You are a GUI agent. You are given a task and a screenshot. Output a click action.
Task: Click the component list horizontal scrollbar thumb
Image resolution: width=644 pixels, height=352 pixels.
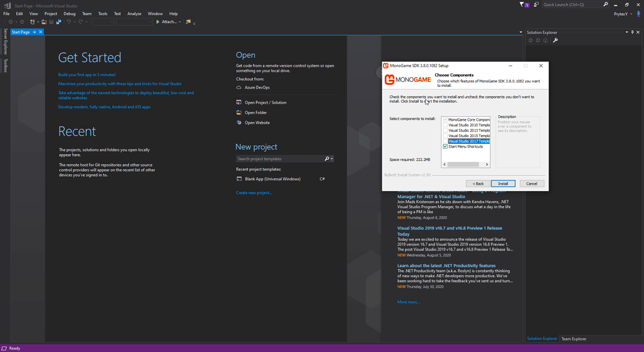pyautogui.click(x=463, y=165)
